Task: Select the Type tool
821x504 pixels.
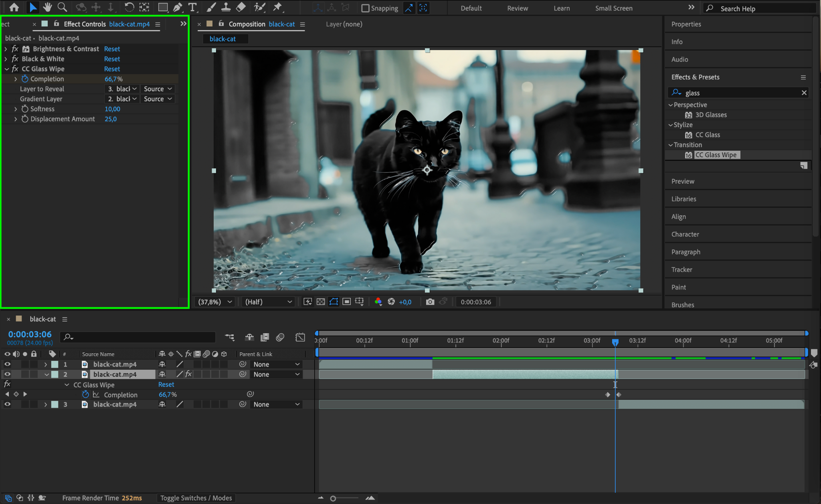Action: [x=192, y=7]
